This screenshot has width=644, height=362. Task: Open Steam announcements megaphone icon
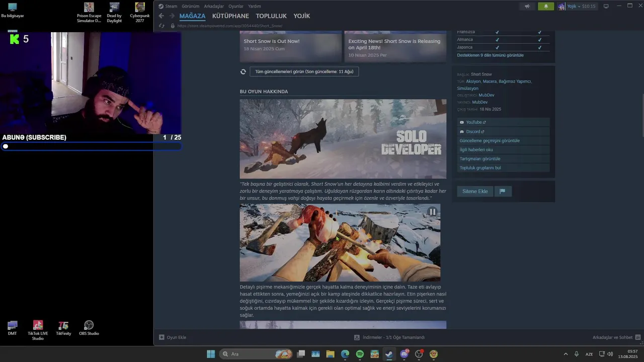click(527, 6)
